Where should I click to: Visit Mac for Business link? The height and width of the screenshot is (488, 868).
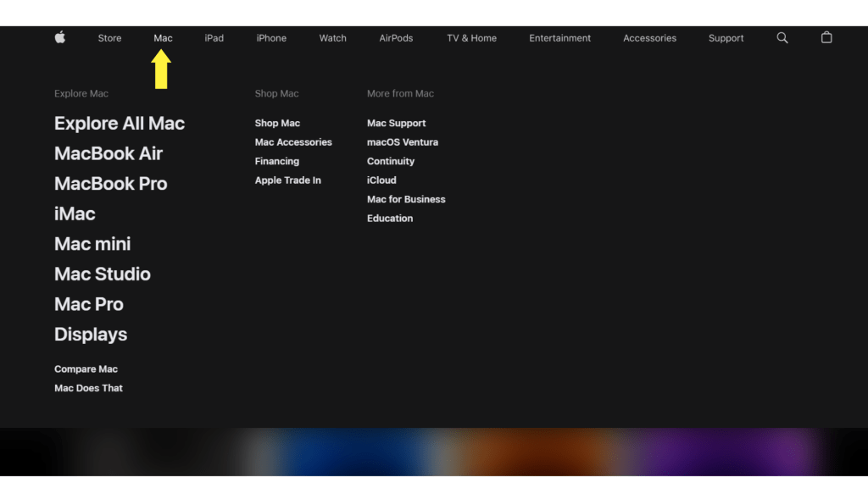pyautogui.click(x=406, y=199)
